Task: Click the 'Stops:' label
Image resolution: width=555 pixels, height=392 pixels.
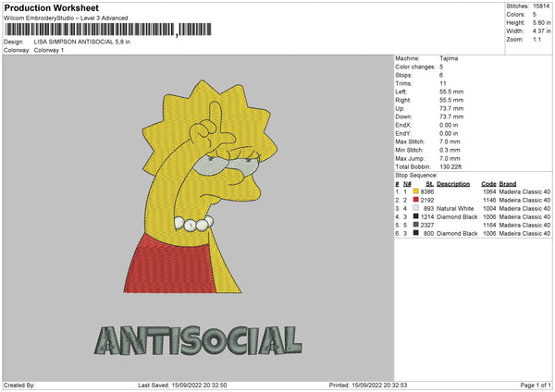Action: click(404, 75)
